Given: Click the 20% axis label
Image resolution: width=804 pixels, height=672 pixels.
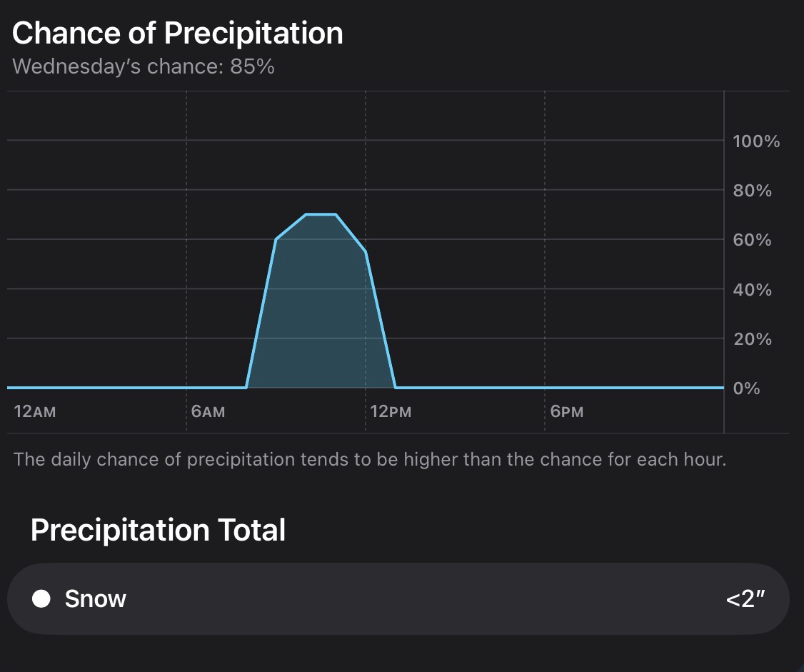Looking at the screenshot, I should [752, 339].
